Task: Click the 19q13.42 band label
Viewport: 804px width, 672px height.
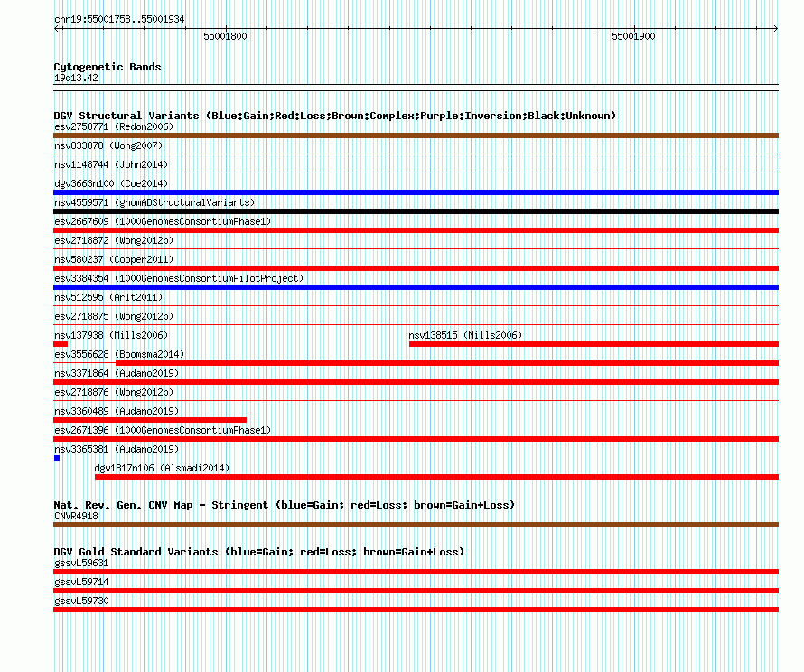Action: (76, 78)
